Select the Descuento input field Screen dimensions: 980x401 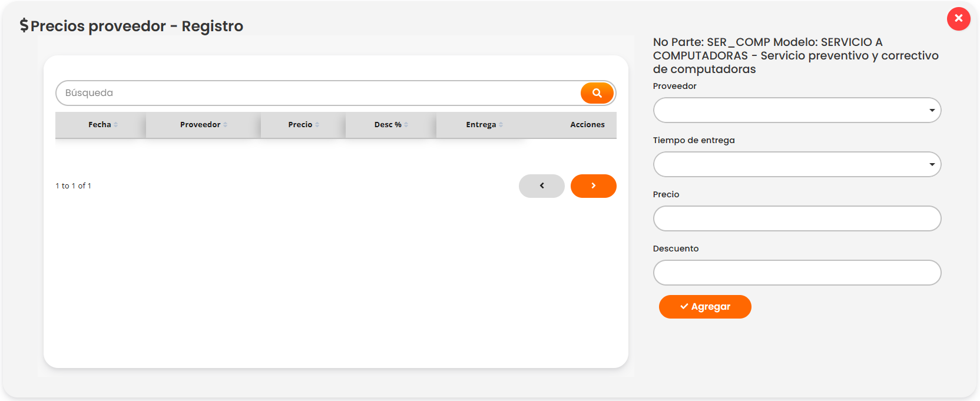(796, 273)
